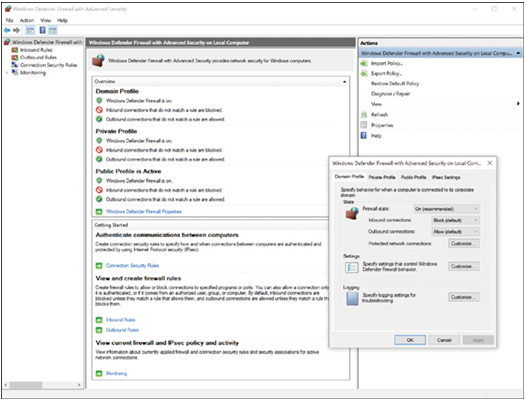Click the tree pane scroll left arrow
The height and width of the screenshot is (401, 527).
6,385
